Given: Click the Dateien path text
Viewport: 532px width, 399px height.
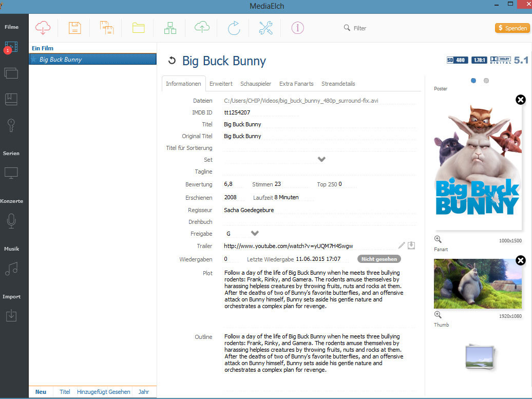Looking at the screenshot, I should coord(301,101).
